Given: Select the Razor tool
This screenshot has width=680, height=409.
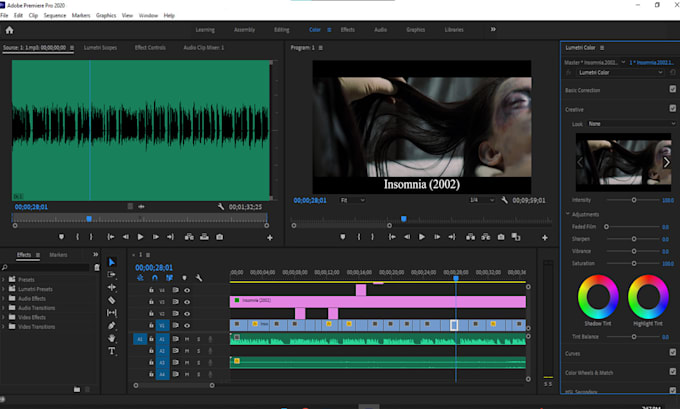Looking at the screenshot, I should 111,300.
